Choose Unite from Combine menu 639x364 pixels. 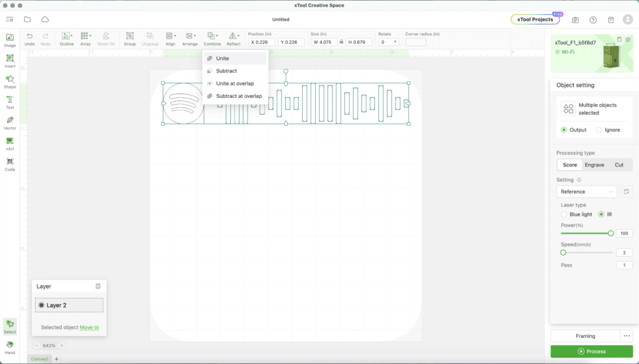click(x=235, y=58)
